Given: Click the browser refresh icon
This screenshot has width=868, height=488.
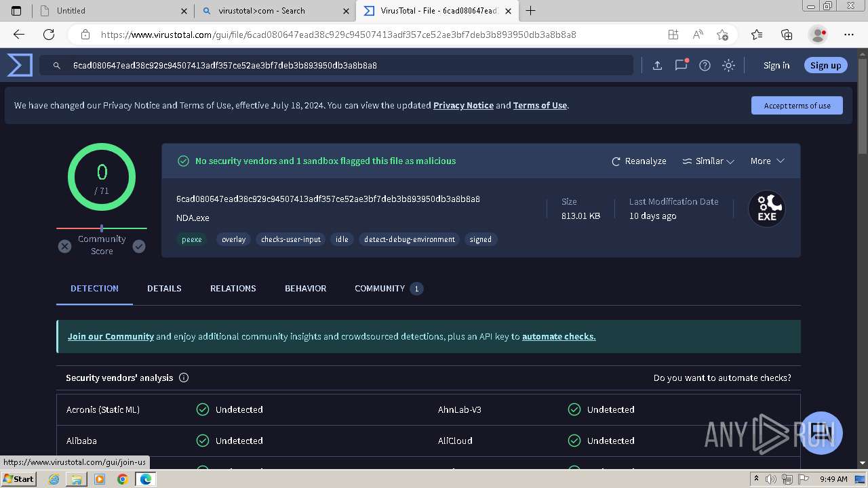Looking at the screenshot, I should tap(49, 35).
